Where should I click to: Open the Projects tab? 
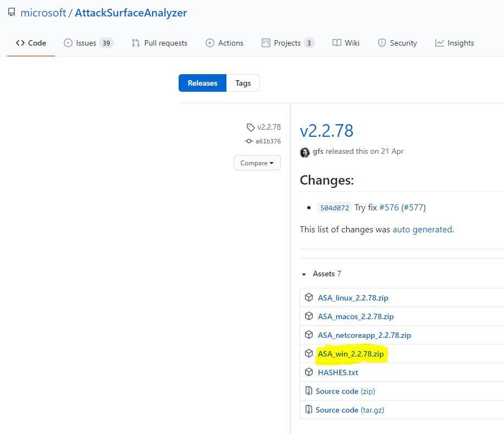click(x=288, y=43)
